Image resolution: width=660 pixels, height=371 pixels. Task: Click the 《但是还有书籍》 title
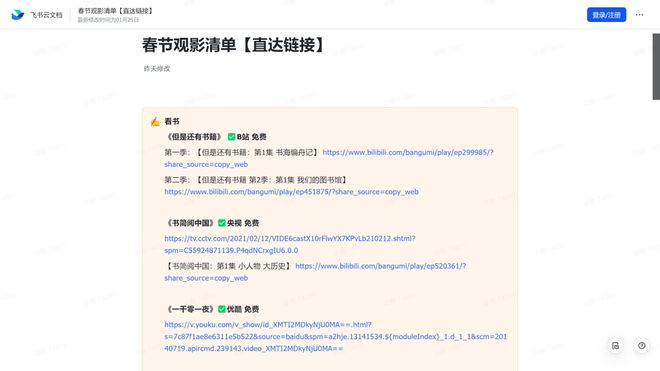pyautogui.click(x=194, y=137)
